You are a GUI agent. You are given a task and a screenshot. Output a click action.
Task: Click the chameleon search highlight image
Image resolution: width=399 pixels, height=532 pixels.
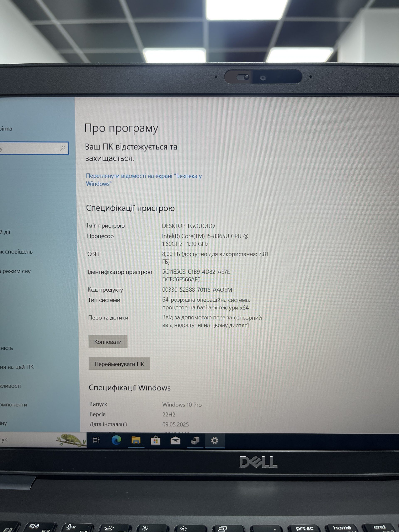pyautogui.click(x=71, y=440)
